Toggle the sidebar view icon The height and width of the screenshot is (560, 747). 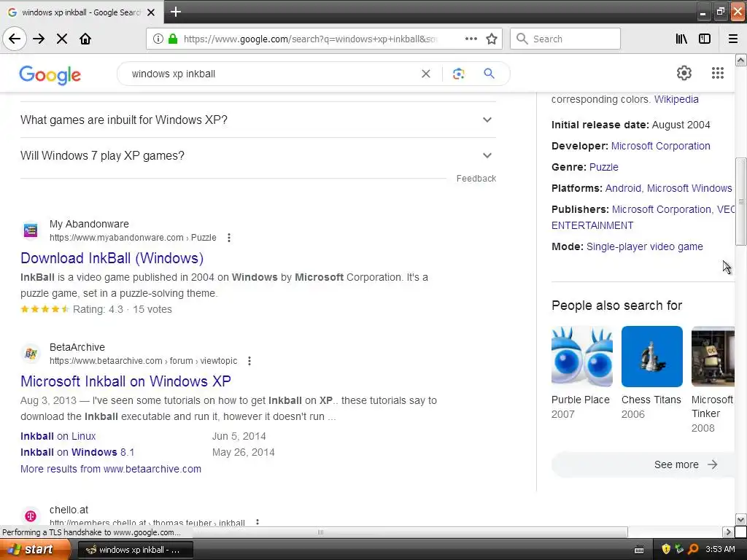pyautogui.click(x=705, y=39)
